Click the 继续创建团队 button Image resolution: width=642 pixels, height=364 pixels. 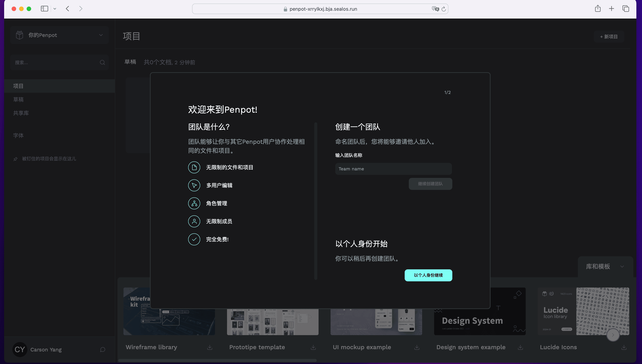click(430, 184)
